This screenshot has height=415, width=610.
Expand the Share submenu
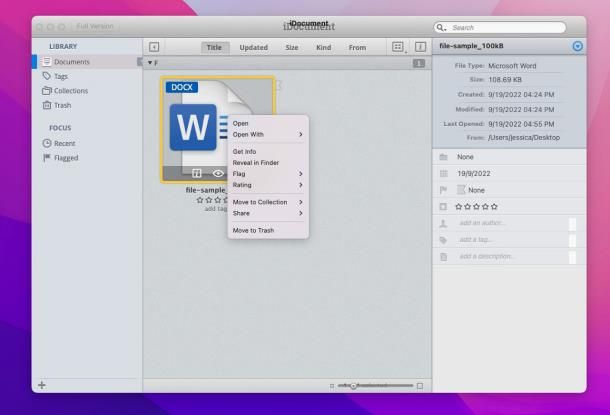click(x=268, y=213)
